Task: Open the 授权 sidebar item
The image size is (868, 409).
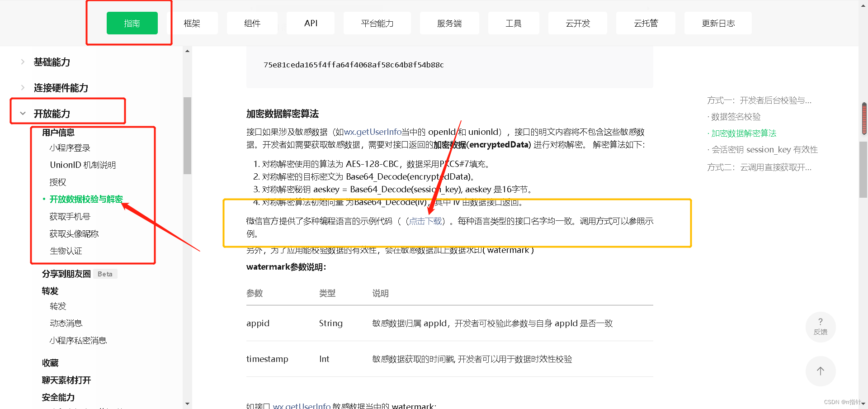Action: click(x=58, y=182)
